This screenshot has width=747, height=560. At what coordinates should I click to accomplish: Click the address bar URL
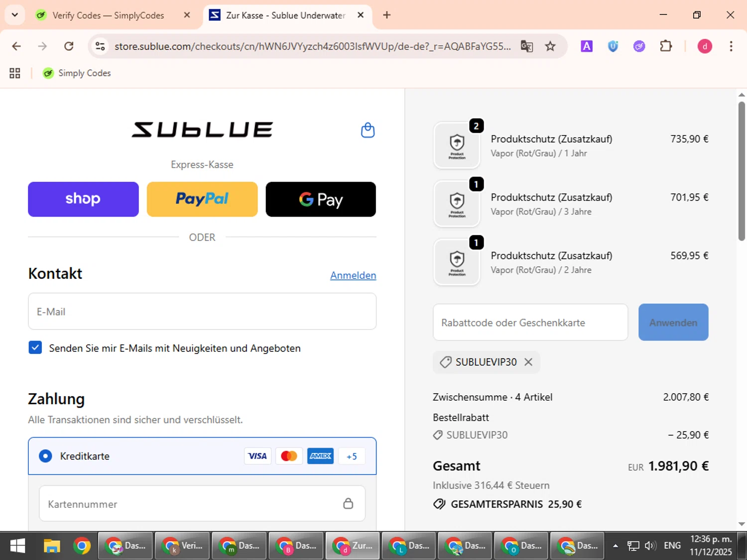pos(313,46)
